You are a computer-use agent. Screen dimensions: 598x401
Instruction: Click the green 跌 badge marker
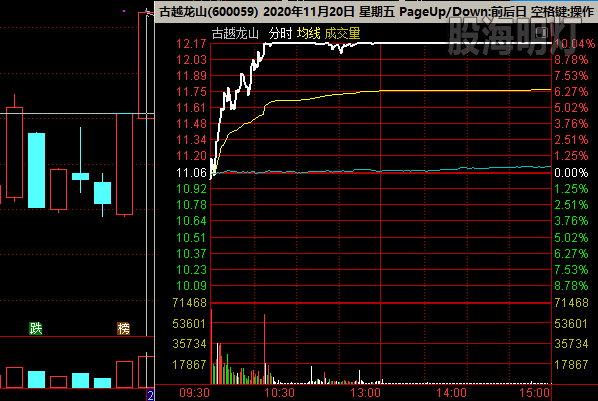click(36, 328)
